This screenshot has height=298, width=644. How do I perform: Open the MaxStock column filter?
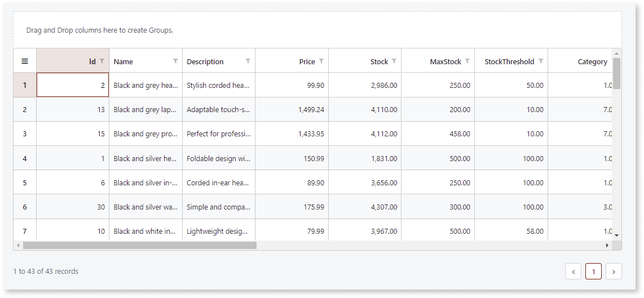467,61
